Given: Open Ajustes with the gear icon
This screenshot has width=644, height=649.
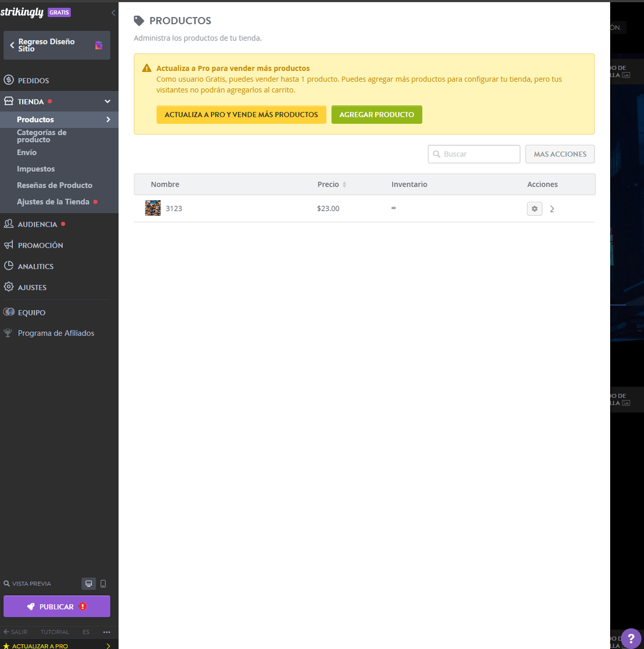Looking at the screenshot, I should pyautogui.click(x=9, y=287).
